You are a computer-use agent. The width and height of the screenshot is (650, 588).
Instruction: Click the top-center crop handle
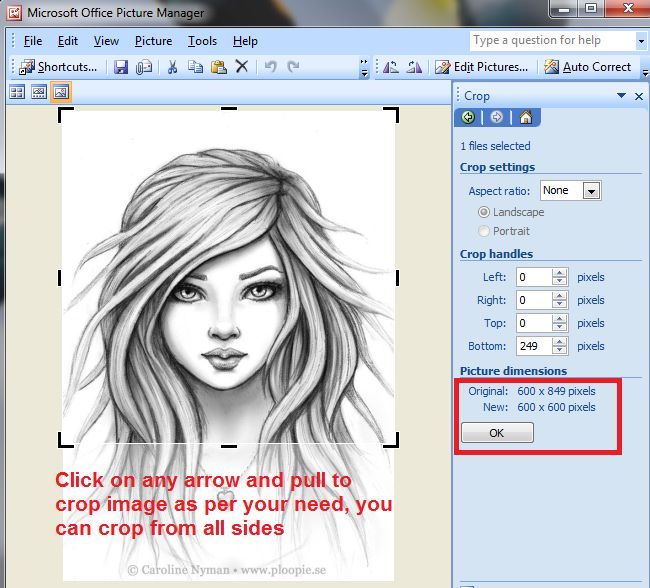pyautogui.click(x=229, y=109)
